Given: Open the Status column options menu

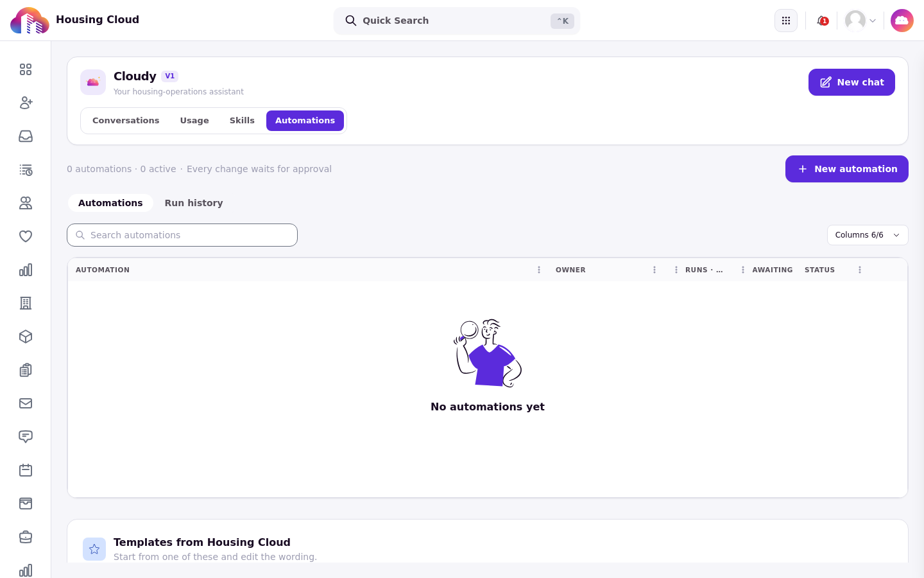Looking at the screenshot, I should tap(860, 270).
